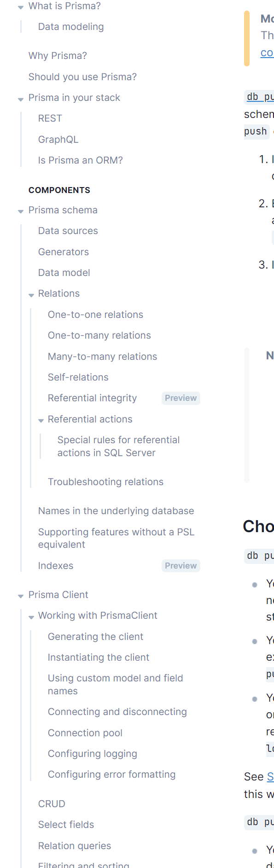Image resolution: width=274 pixels, height=868 pixels.
Task: Open the Should you use Prisma? page
Action: coord(82,77)
